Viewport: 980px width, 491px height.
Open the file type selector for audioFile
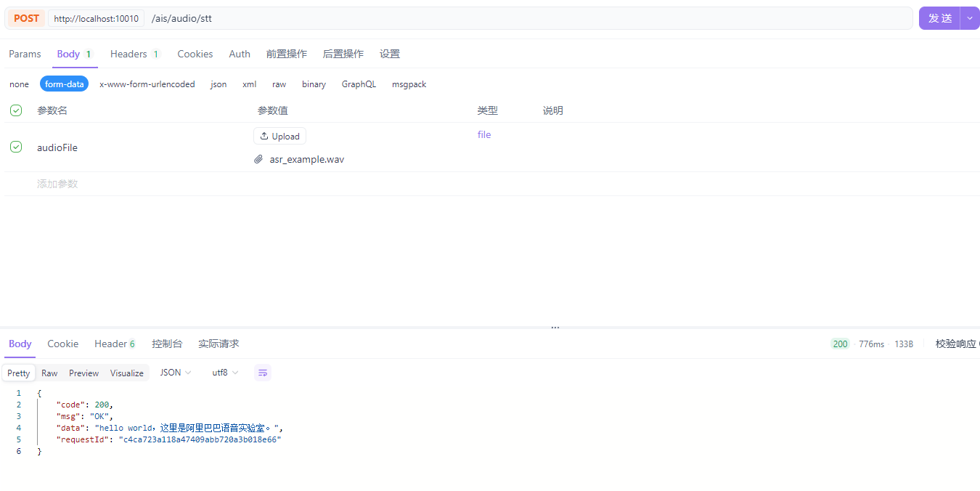[484, 134]
